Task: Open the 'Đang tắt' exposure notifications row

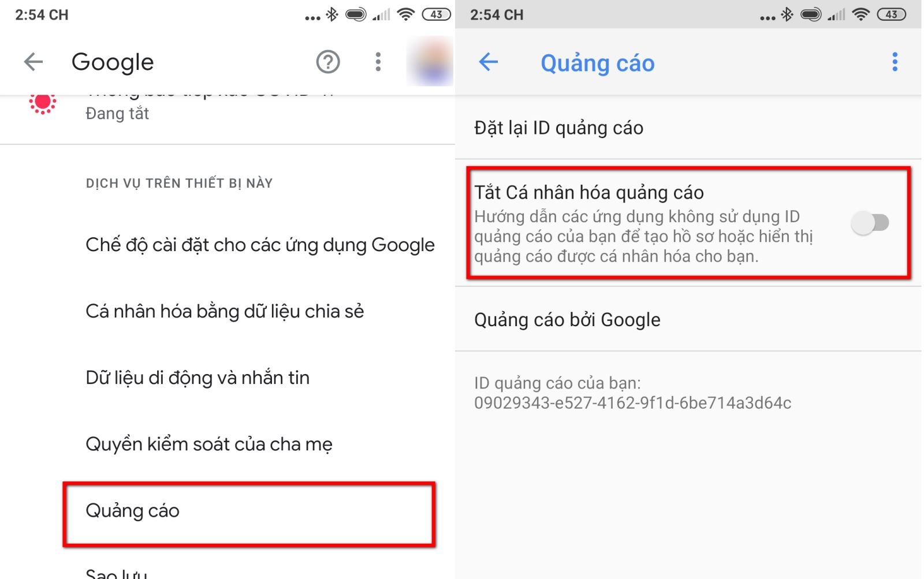Action: point(228,118)
